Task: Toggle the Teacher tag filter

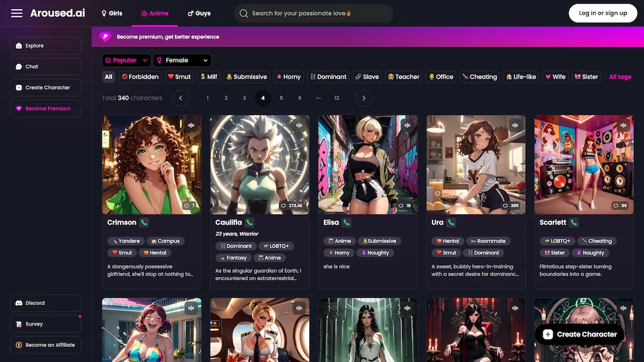Action: [x=403, y=77]
